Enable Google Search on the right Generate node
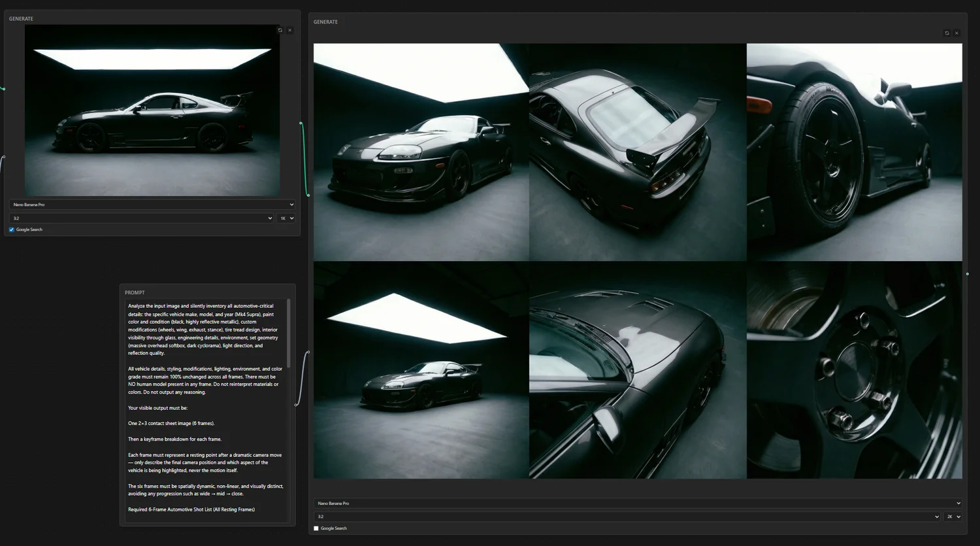Image resolution: width=980 pixels, height=546 pixels. pyautogui.click(x=316, y=528)
